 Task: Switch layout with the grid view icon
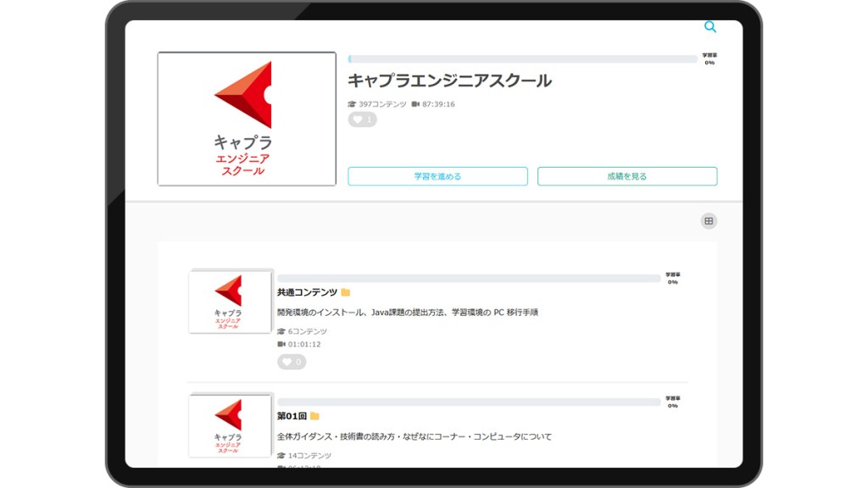point(709,221)
